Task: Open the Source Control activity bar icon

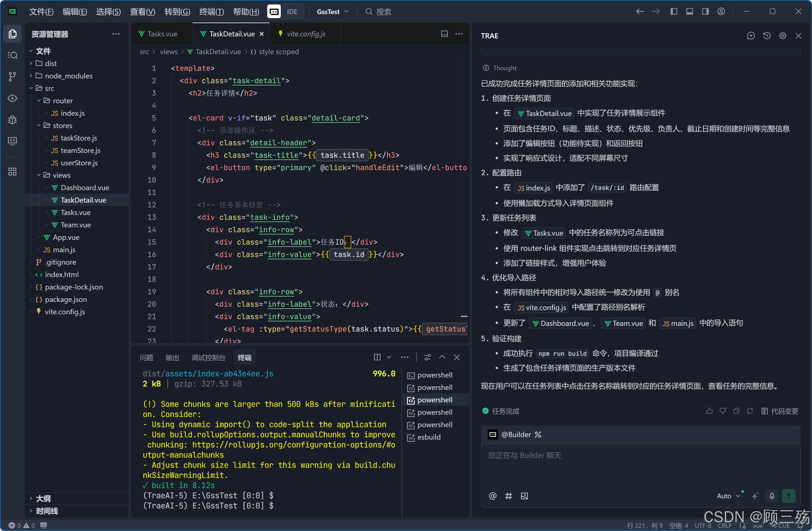Action: pyautogui.click(x=12, y=76)
